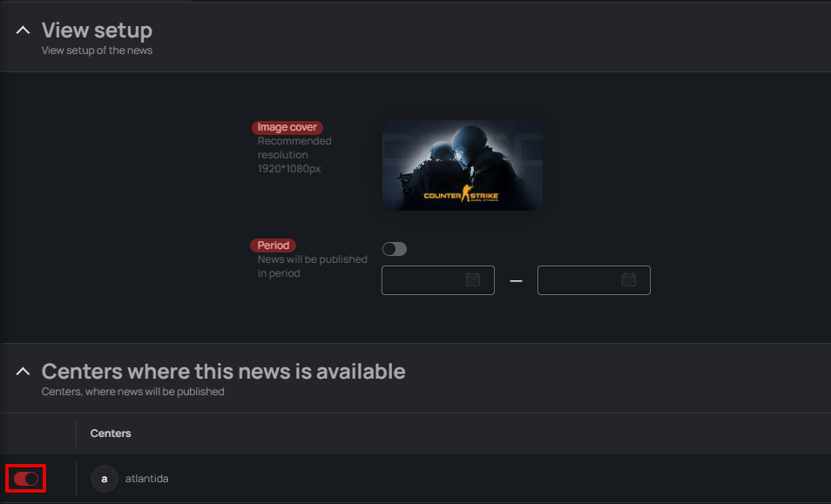Click the 'News will be published in period' text
The image size is (831, 504).
tap(312, 266)
